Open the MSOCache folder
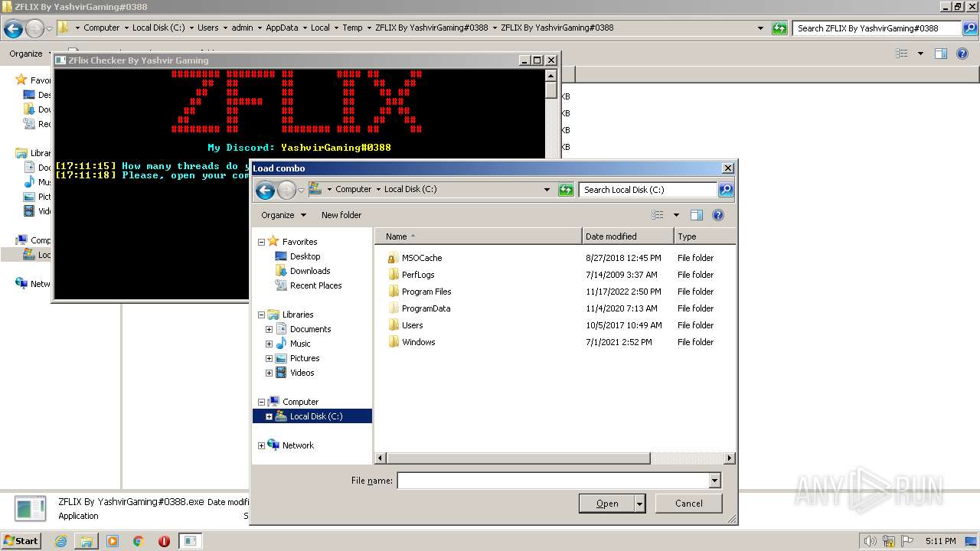 tap(422, 258)
